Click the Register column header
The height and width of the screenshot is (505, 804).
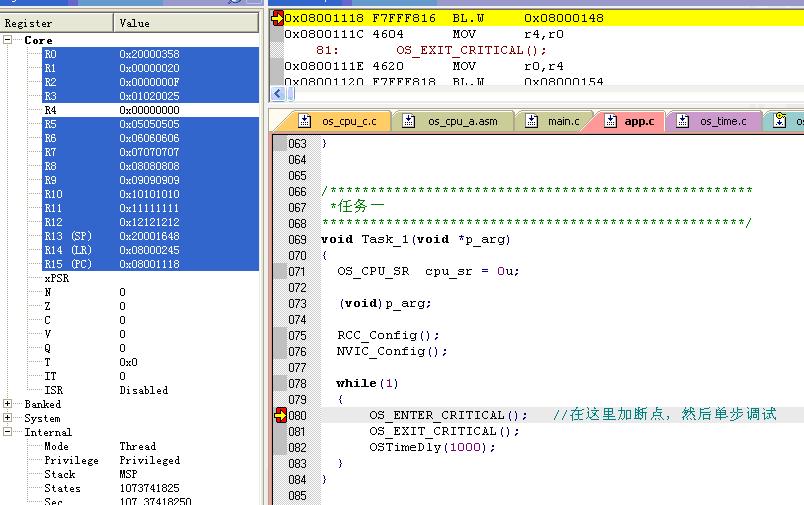pyautogui.click(x=57, y=23)
